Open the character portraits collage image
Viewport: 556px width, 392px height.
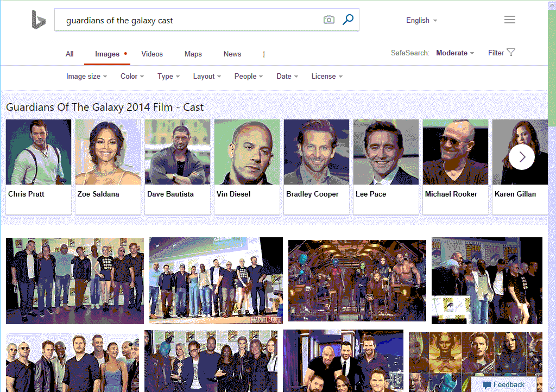476,362
